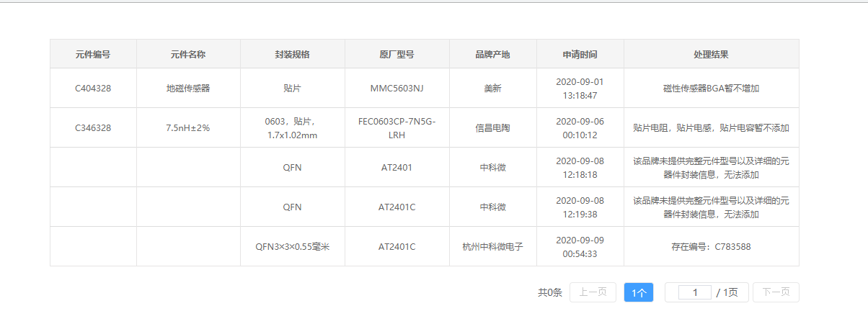Click the 地磁传感器 component name cell
Image resolution: width=868 pixels, height=324 pixels.
(x=188, y=89)
